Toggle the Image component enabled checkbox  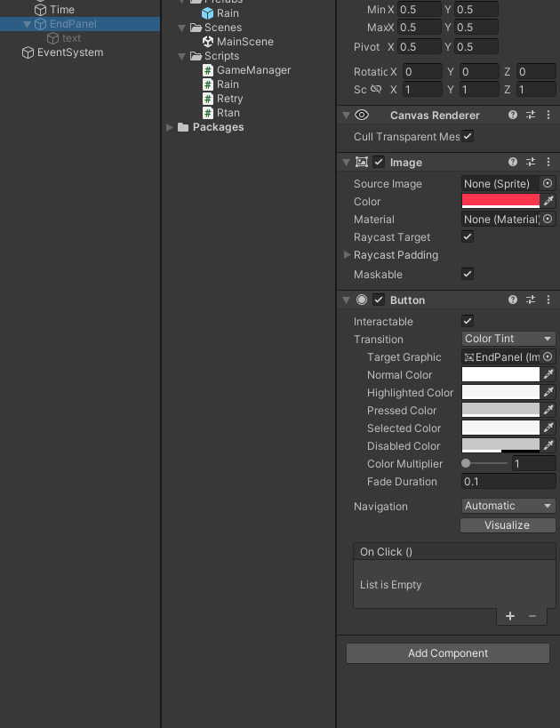pyautogui.click(x=379, y=162)
